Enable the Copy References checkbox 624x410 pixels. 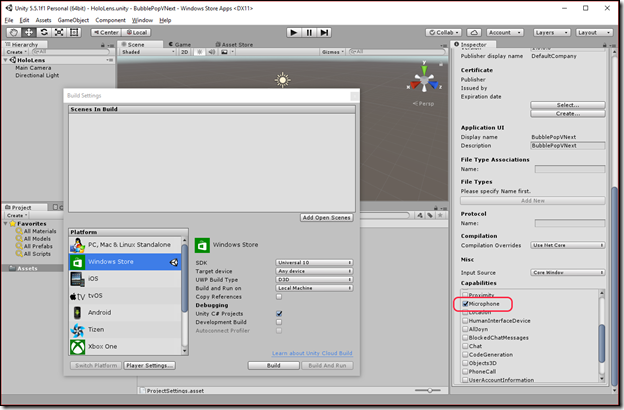[x=279, y=297]
